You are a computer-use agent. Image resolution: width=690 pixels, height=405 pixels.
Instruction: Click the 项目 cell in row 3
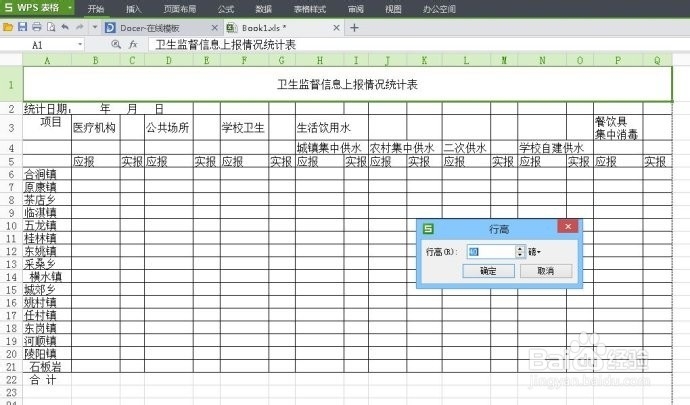47,128
